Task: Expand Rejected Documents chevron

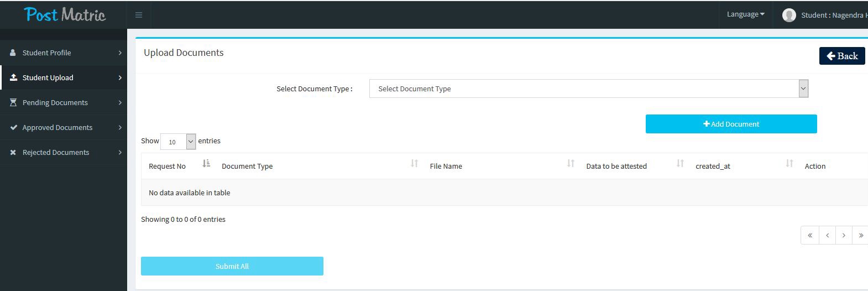Action: tap(120, 152)
